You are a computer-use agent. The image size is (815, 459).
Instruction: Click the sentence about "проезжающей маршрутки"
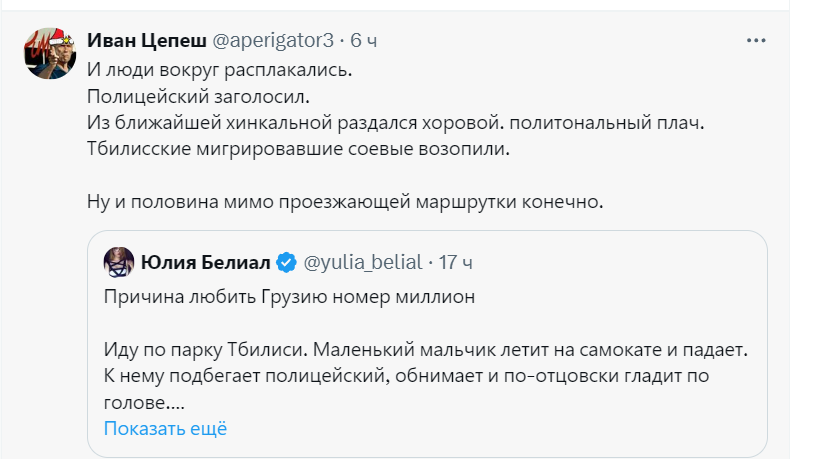(x=346, y=201)
